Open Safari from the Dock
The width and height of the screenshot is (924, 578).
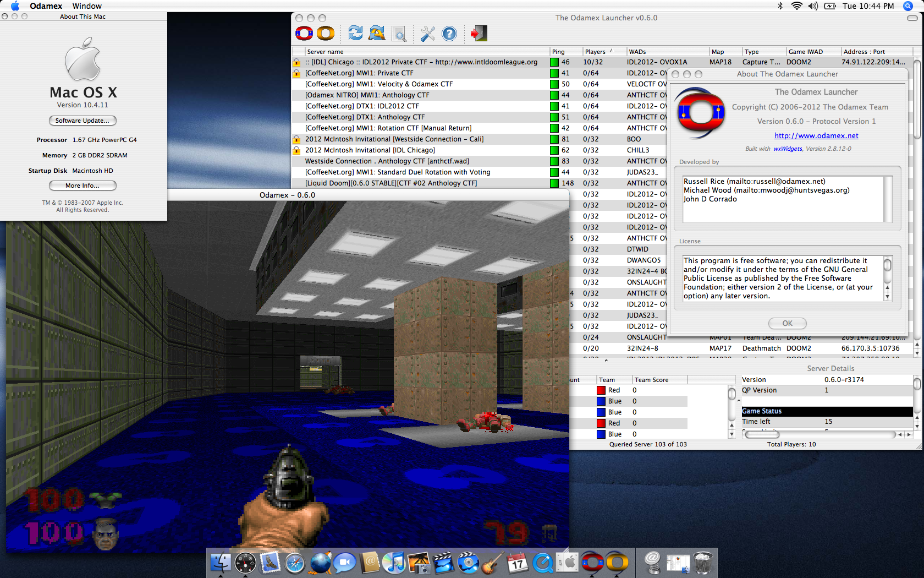(295, 563)
